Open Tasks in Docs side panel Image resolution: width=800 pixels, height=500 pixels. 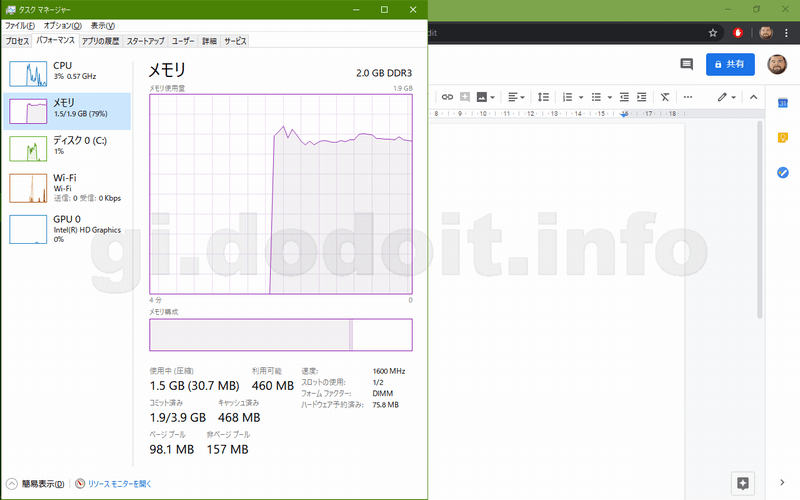pyautogui.click(x=783, y=172)
